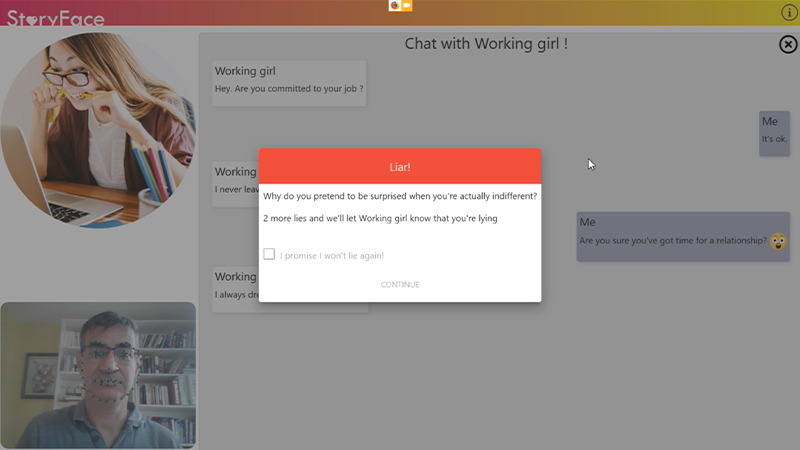Click the webcam preview of the man
800x450 pixels.
coord(98,374)
